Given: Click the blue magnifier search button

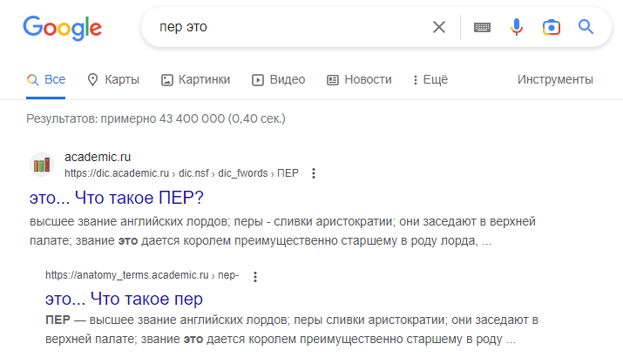Looking at the screenshot, I should [x=586, y=27].
